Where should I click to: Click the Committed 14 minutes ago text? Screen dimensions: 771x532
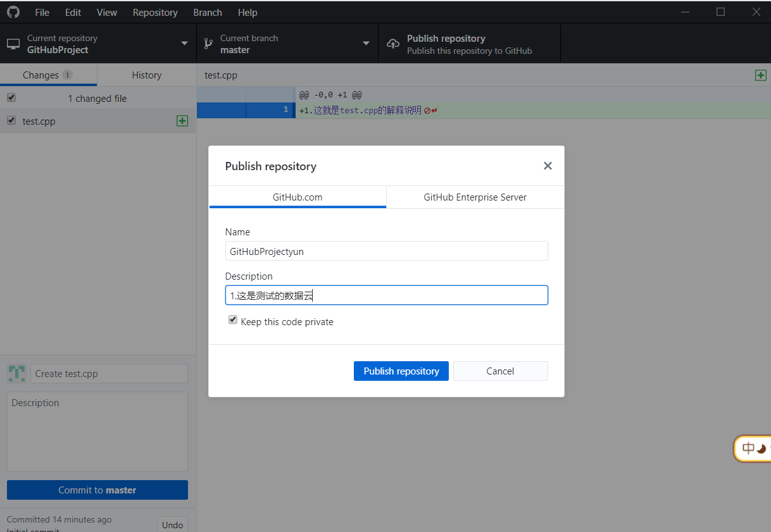pos(59,519)
